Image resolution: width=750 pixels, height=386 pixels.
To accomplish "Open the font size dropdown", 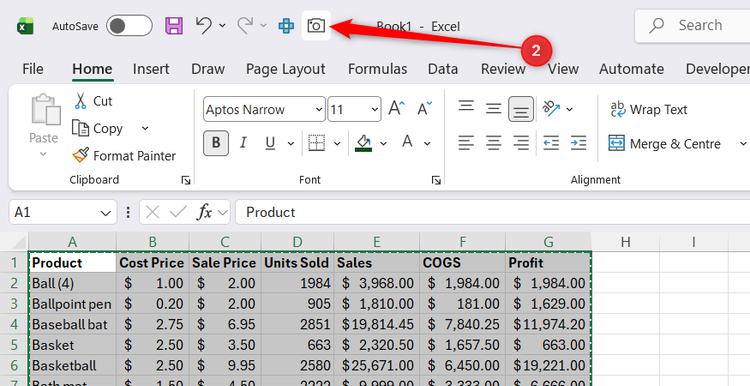I will coord(375,110).
